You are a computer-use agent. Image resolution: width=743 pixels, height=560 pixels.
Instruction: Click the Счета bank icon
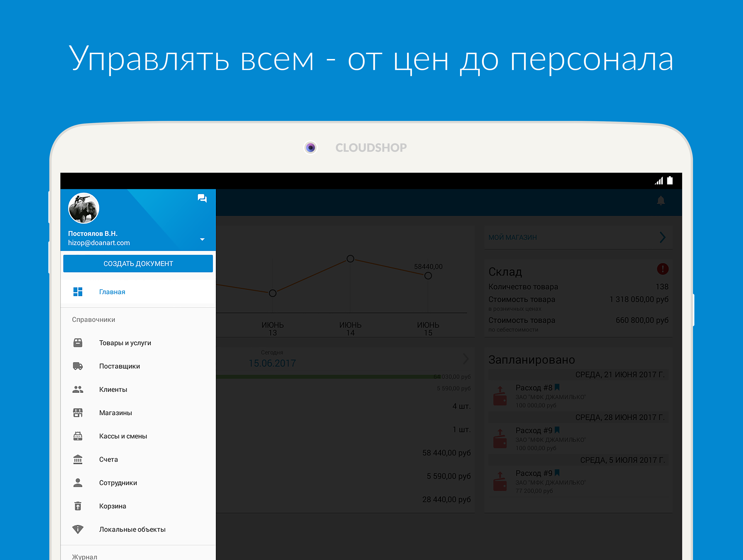[78, 459]
